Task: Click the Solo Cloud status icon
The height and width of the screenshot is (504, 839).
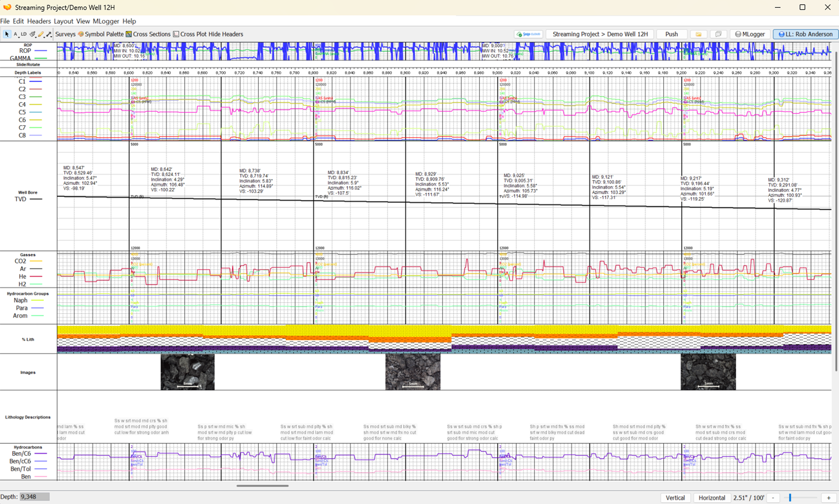Action: pos(528,34)
